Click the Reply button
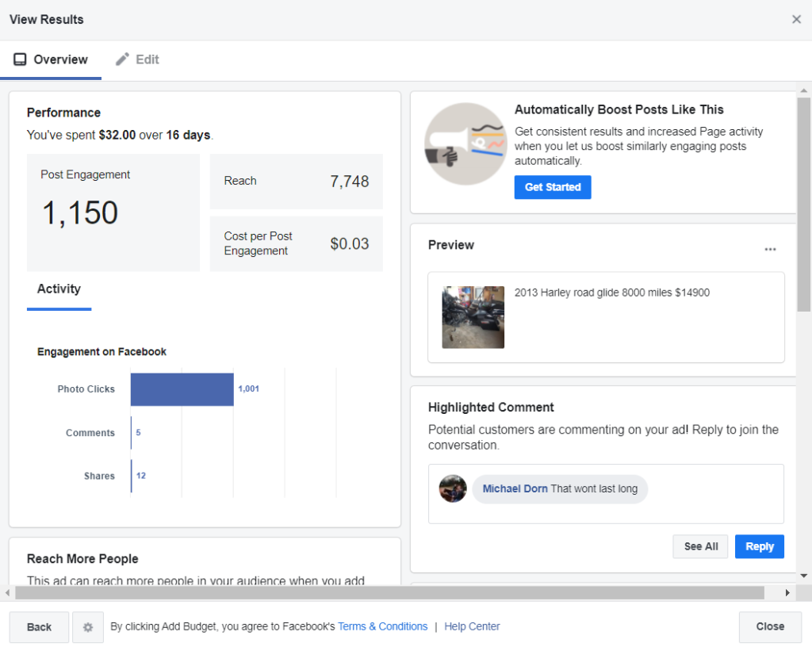The image size is (812, 647). [759, 546]
